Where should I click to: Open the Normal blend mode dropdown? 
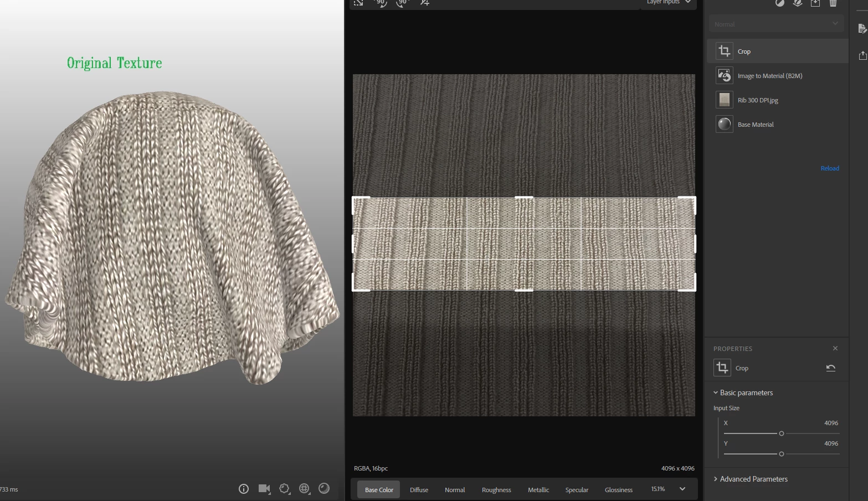point(776,24)
